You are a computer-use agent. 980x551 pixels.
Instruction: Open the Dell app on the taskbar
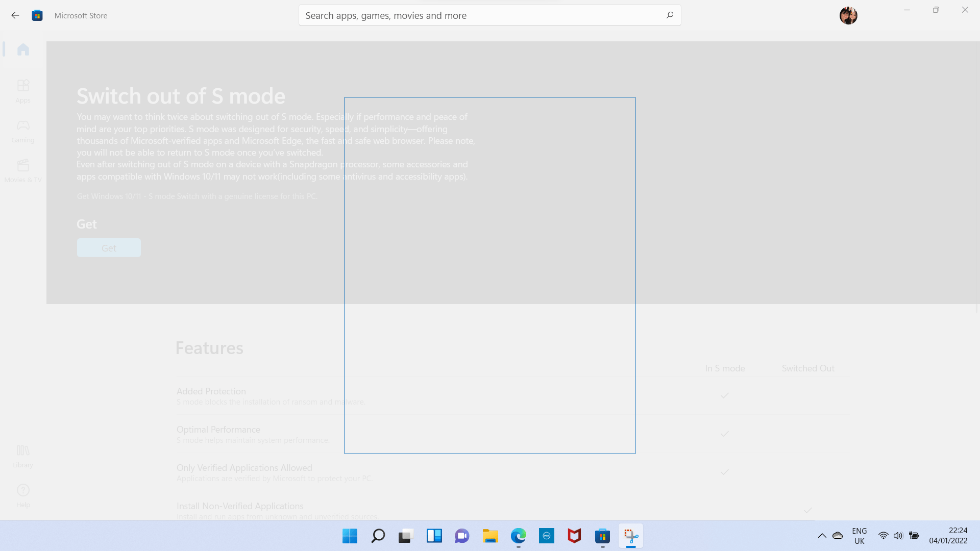coord(546,536)
